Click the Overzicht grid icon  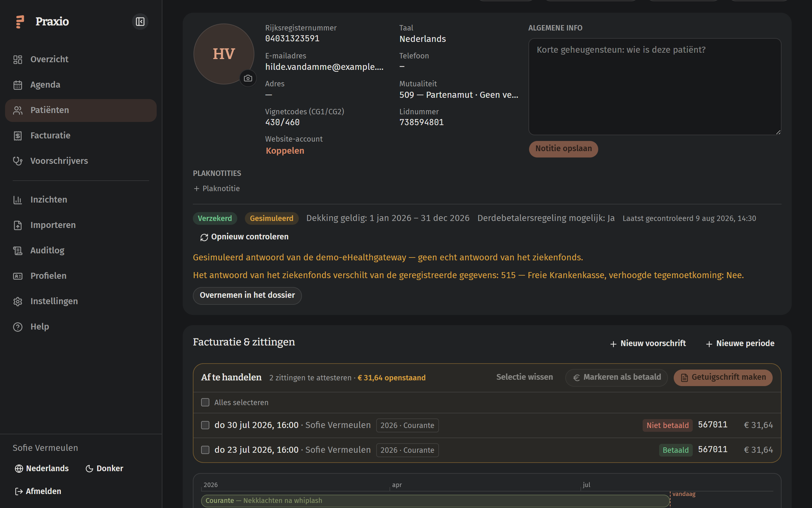[18, 59]
